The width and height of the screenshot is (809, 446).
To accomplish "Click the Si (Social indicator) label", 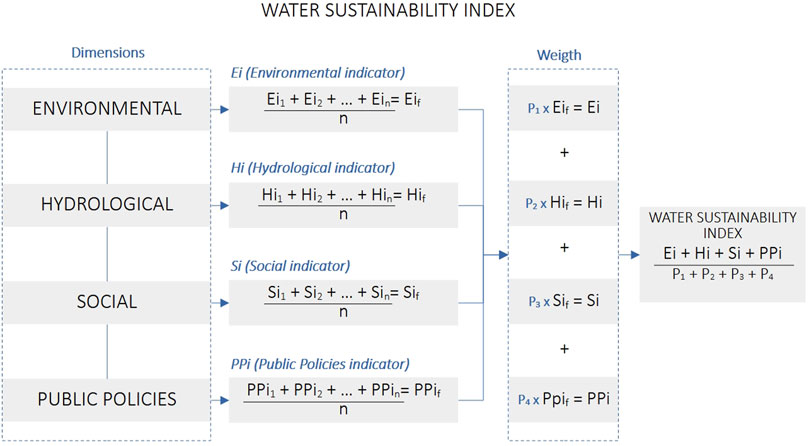I will pos(290,266).
